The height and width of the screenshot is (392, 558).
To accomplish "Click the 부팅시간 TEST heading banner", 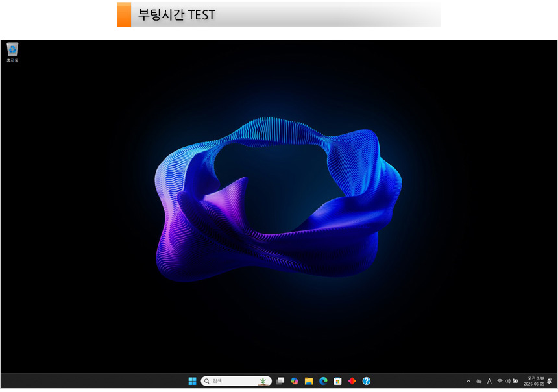I will (279, 14).
